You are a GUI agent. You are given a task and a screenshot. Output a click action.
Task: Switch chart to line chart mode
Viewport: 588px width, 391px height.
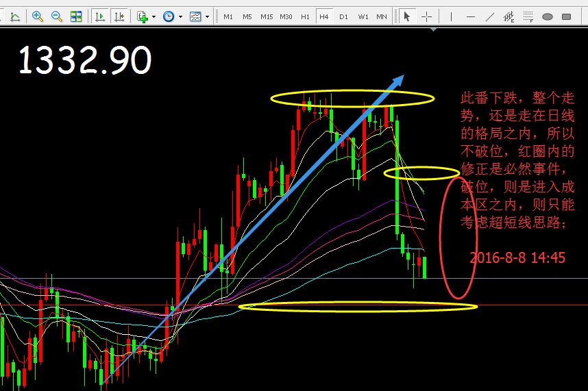point(15,16)
